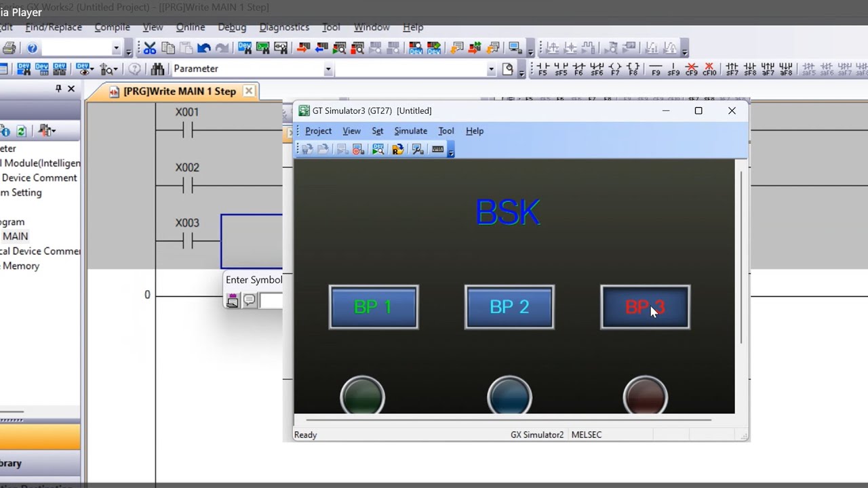Screen dimensions: 868x488
Task: Select MAIN in the navigation tree
Action: click(x=15, y=237)
